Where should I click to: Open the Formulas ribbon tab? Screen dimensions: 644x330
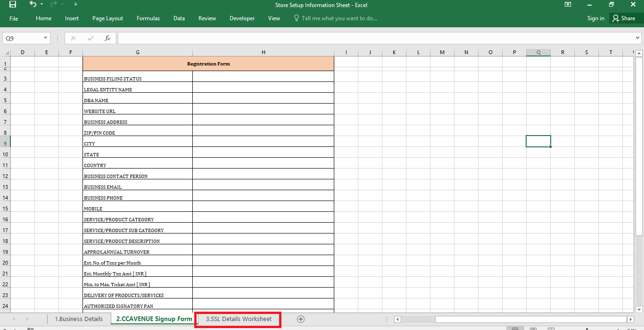148,18
